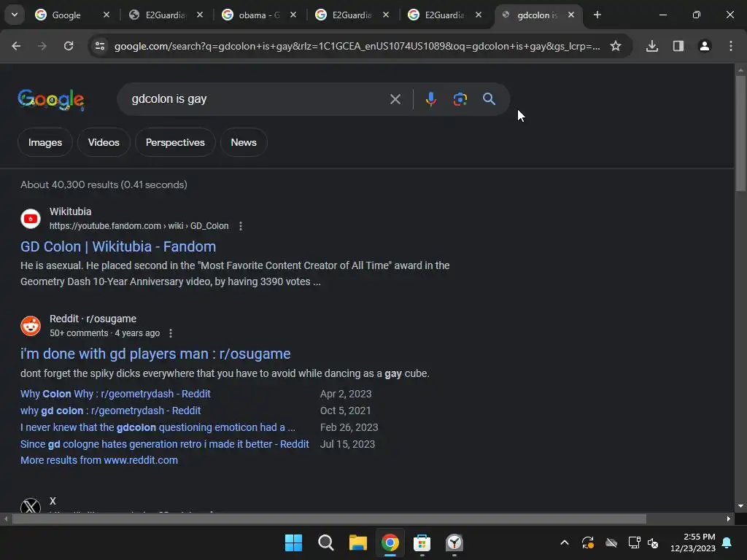This screenshot has height=560, width=747.
Task: Open the clock app in taskbar
Action: click(x=454, y=542)
